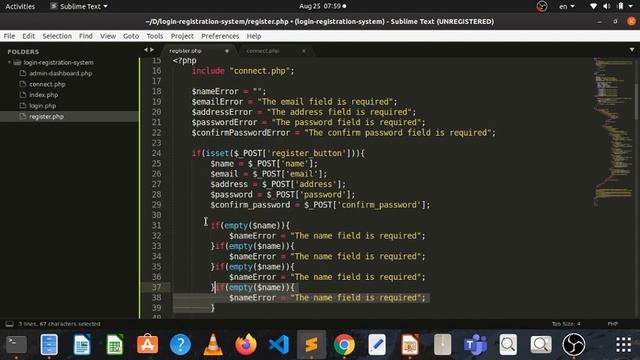This screenshot has height=360, width=640.
Task: Open the Find menu
Action: [86, 36]
